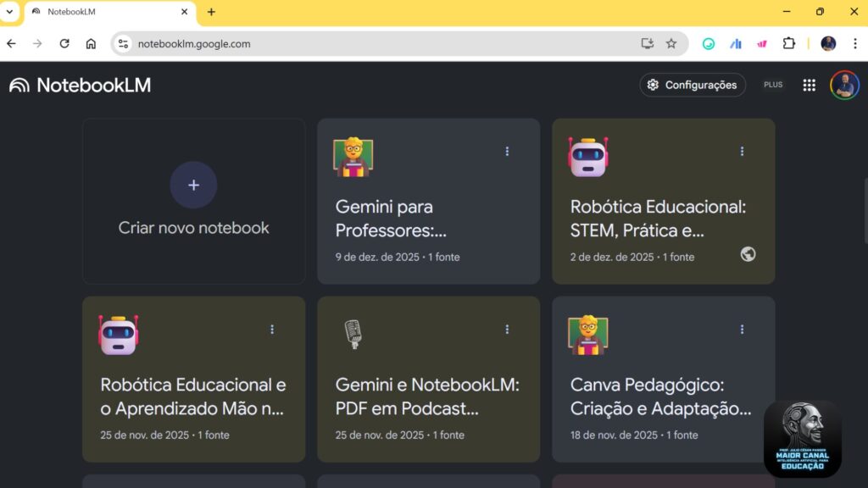This screenshot has width=868, height=488.
Task: Reload the page with the refresh icon
Action: point(64,43)
